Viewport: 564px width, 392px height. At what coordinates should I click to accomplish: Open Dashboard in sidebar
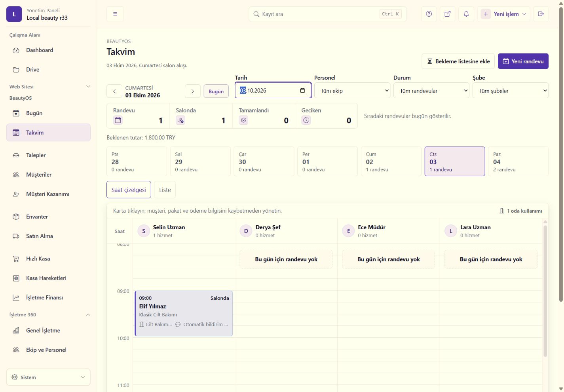(x=48, y=50)
